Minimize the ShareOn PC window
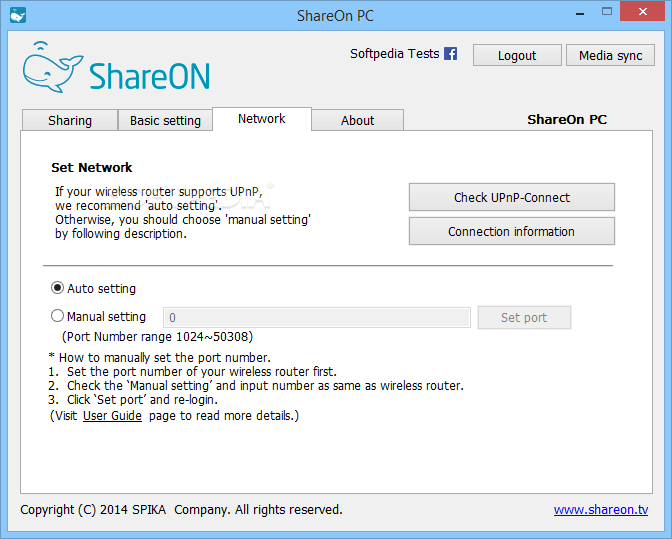This screenshot has width=672, height=539. [x=580, y=13]
